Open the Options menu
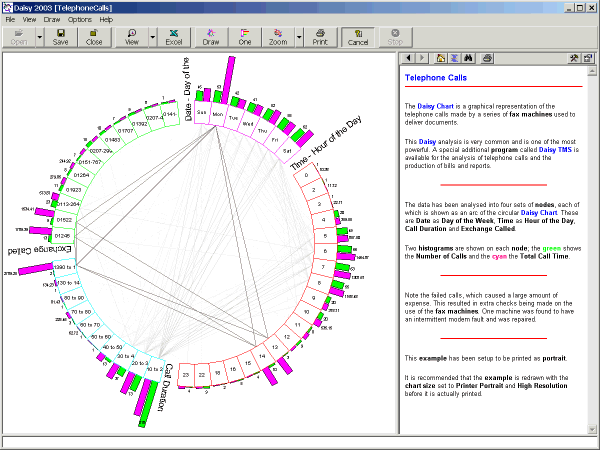 click(80, 19)
